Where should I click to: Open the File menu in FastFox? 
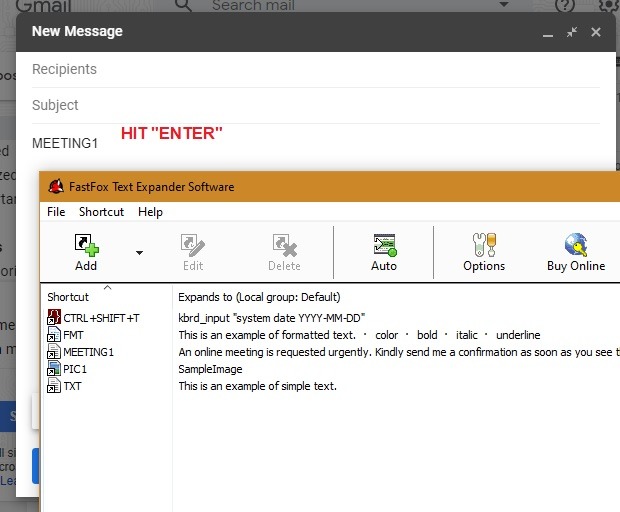[56, 212]
